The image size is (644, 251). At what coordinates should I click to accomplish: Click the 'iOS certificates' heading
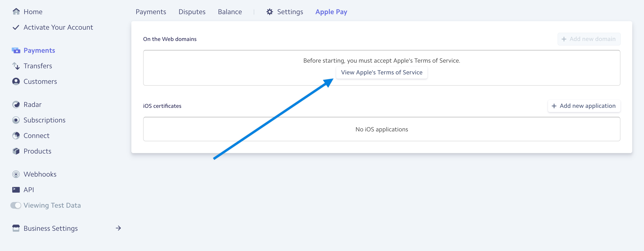point(162,106)
